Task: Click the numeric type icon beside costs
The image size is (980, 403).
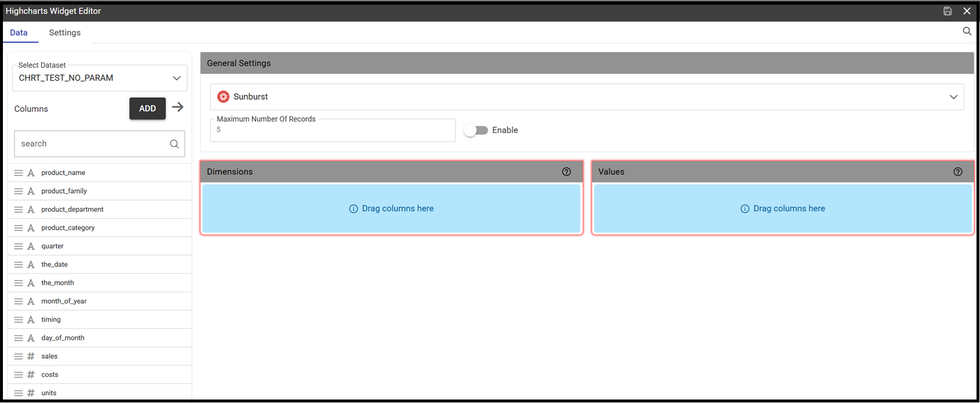Action: 31,375
